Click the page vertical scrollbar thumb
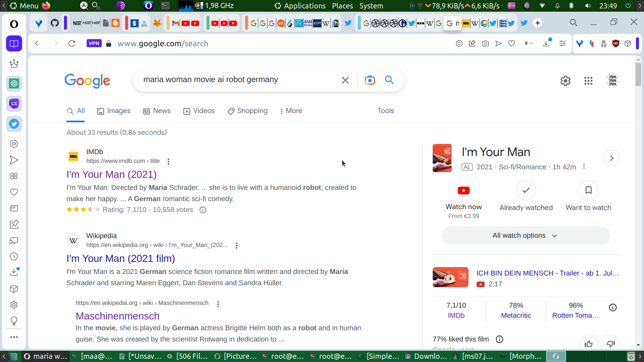 638,74
